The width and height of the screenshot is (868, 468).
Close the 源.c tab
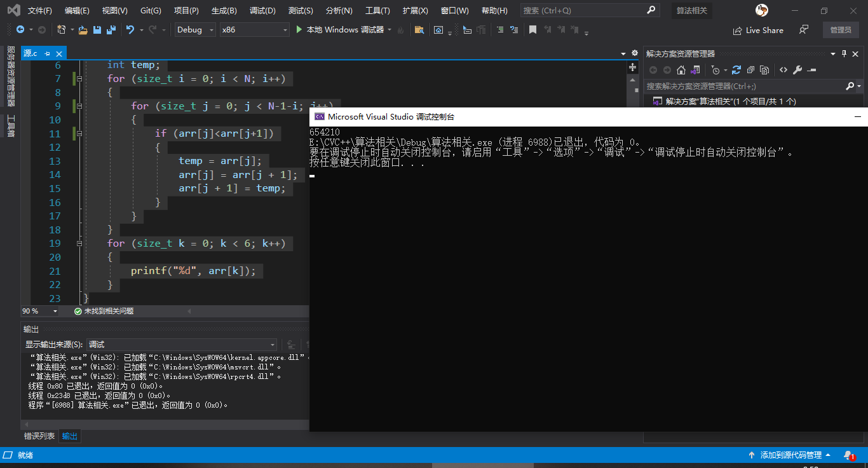(60, 54)
